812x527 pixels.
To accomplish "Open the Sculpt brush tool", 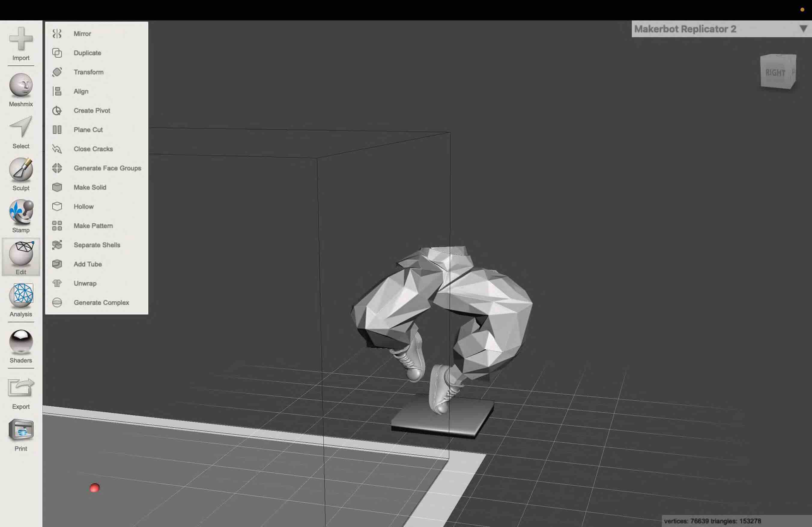I will click(21, 170).
